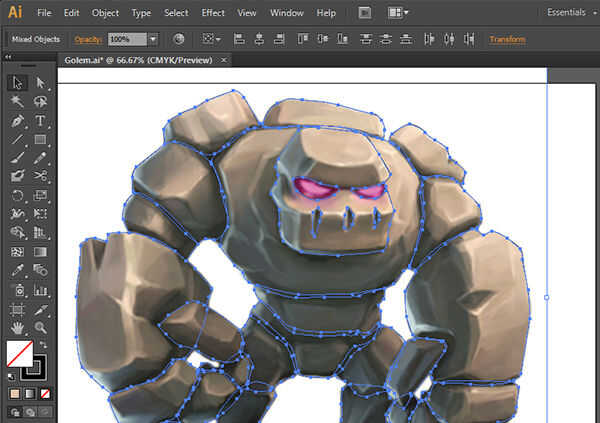Select the Type tool
600x423 pixels.
point(40,121)
